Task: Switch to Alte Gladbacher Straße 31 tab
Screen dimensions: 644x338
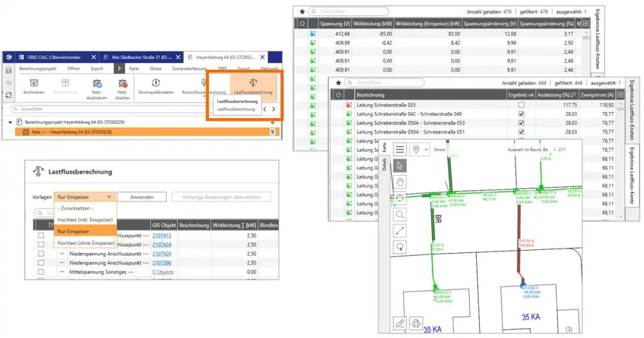Action: coord(142,57)
